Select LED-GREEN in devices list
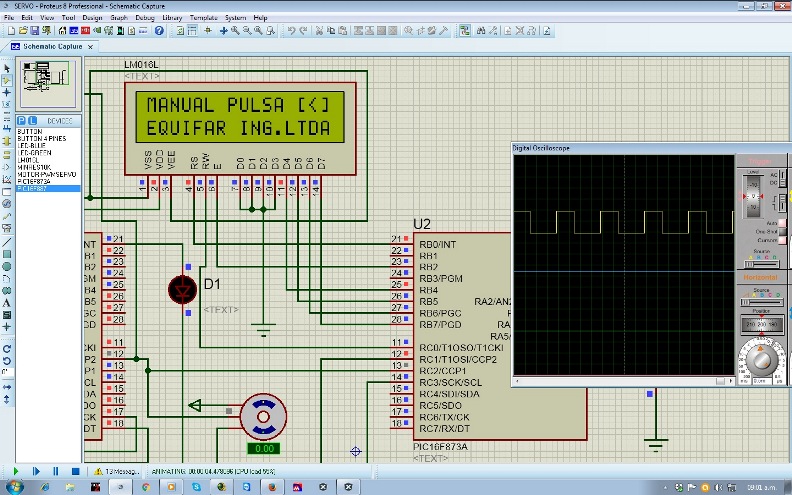Screen dimensions: 792x495 click(34, 153)
